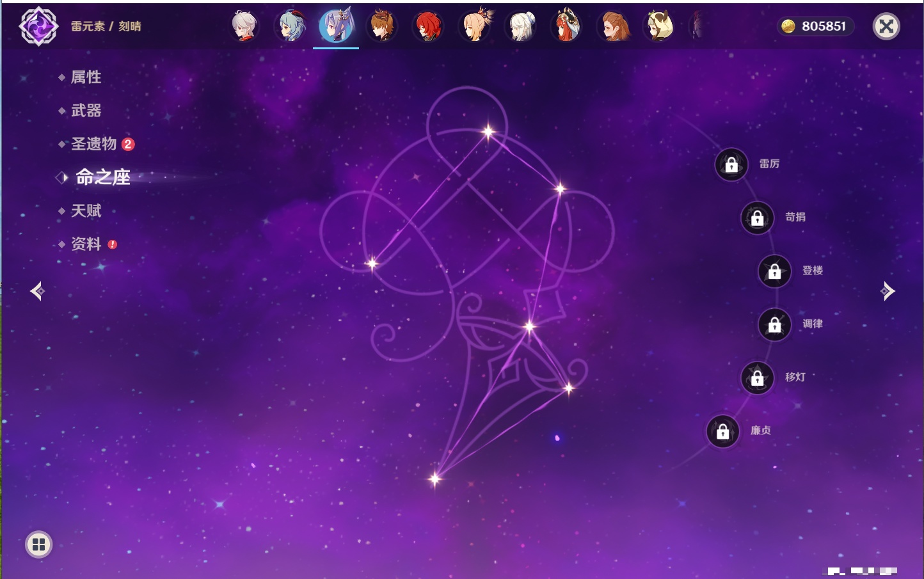Open the four-square grid menu button
This screenshot has height=579, width=924.
(x=38, y=544)
